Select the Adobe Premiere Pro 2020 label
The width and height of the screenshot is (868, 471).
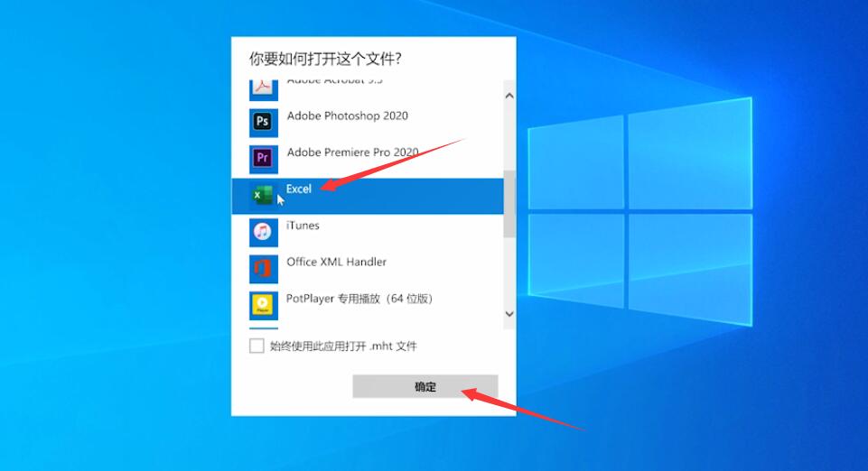pos(352,152)
